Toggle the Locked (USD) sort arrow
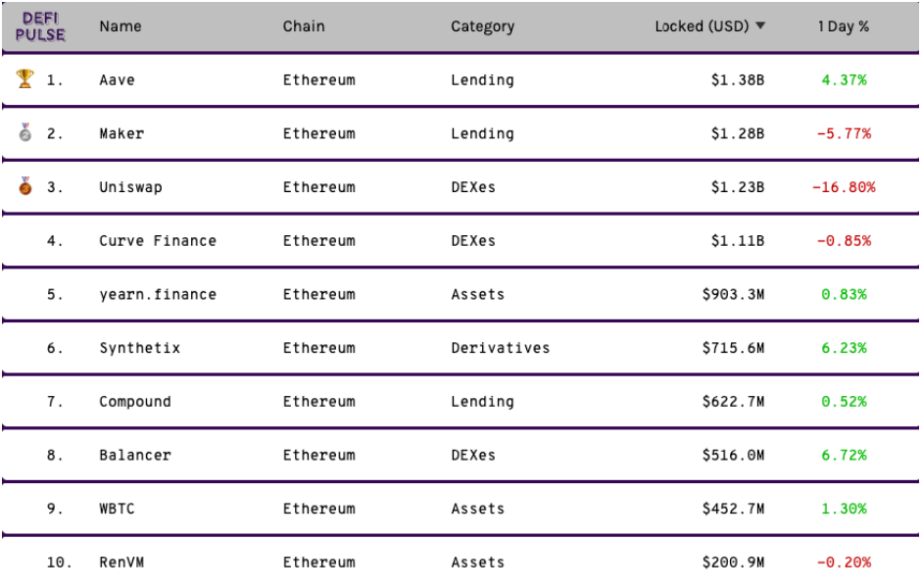The image size is (922, 588). click(760, 25)
